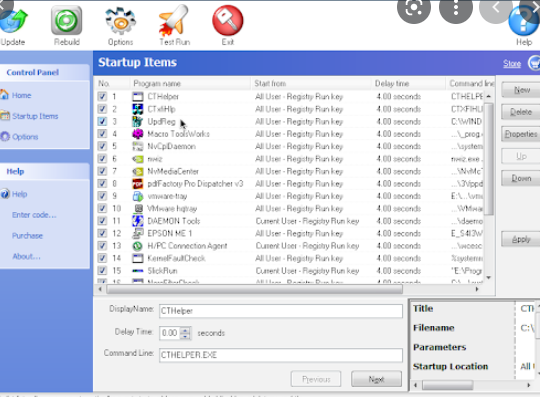Open Options via the gear icon
540x397 pixels.
click(x=121, y=21)
